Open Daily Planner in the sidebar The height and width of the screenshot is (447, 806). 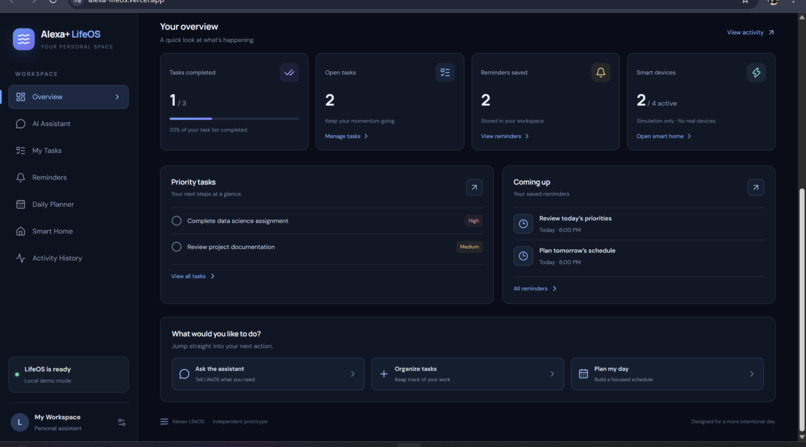(68, 204)
